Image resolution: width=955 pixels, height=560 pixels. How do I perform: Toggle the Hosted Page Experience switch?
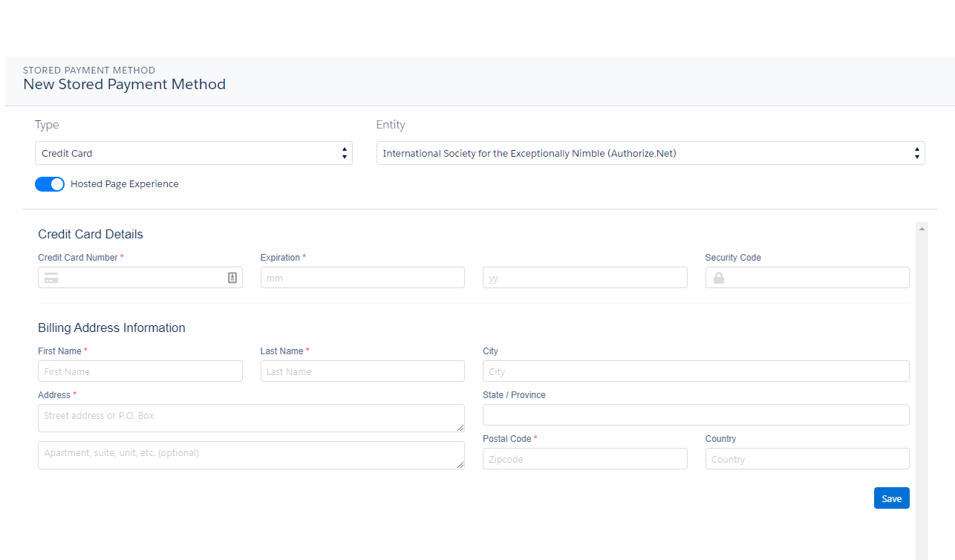point(50,184)
